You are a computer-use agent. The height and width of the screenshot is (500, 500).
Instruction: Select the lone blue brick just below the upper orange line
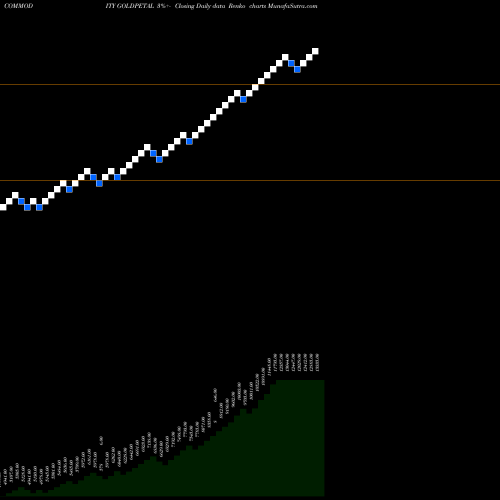243,99
